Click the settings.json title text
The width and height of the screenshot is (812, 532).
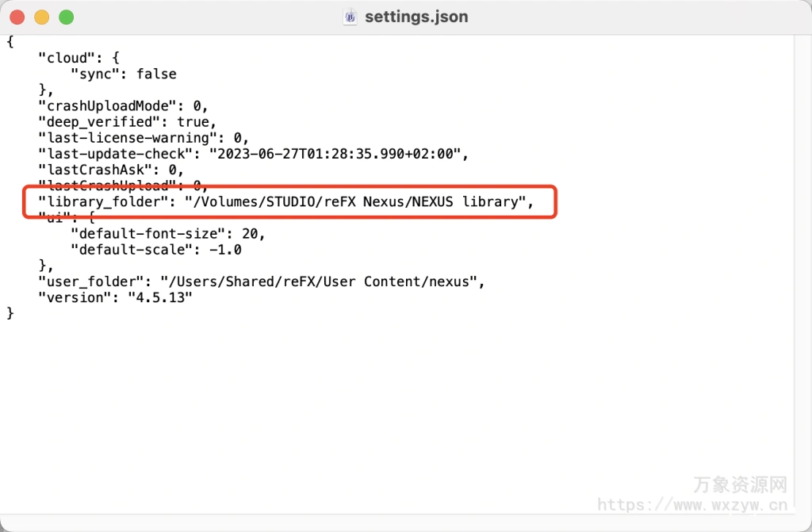[x=416, y=17]
